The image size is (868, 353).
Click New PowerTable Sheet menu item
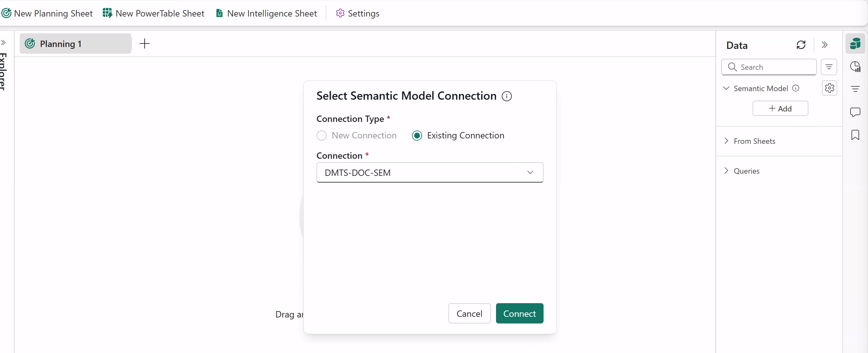coord(153,13)
